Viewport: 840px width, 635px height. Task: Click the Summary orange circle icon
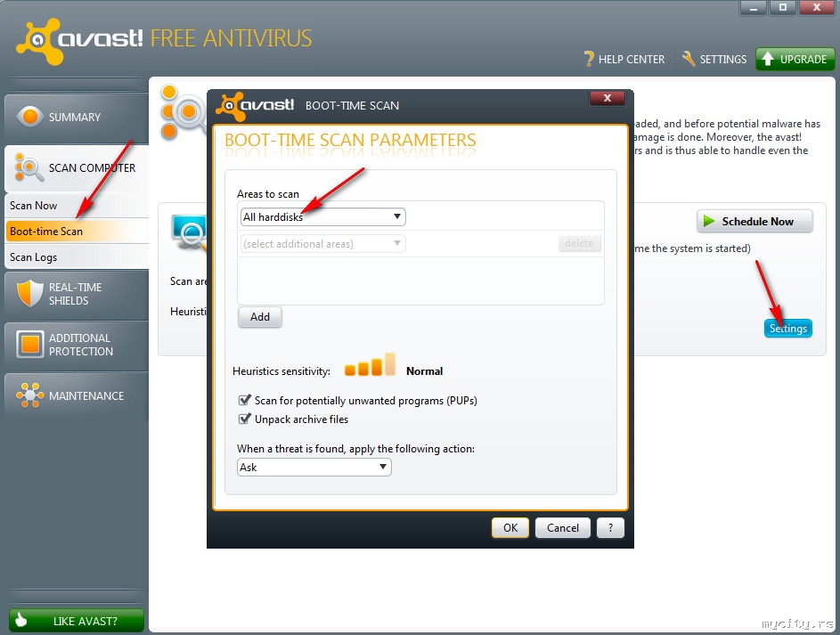[30, 116]
